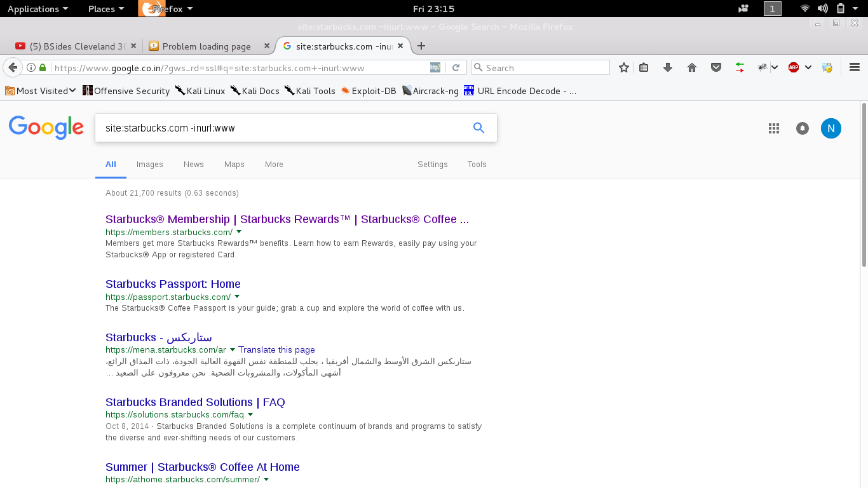Select the Images search tab

pos(150,164)
